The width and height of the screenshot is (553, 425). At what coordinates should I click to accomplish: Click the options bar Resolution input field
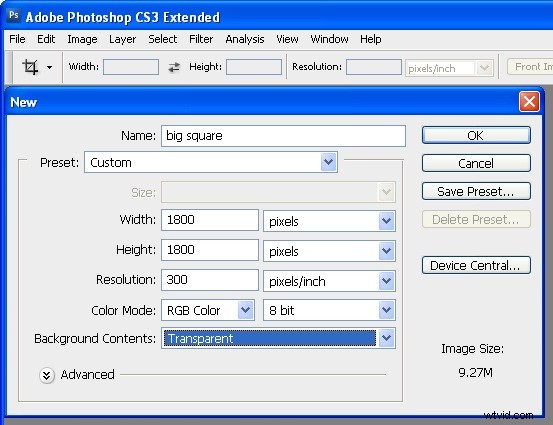pos(373,67)
